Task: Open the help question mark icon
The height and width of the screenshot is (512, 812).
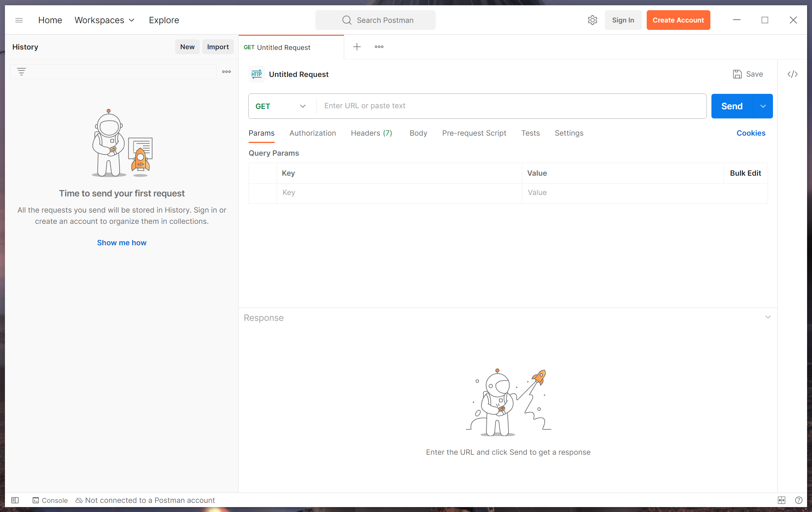Action: 799,500
